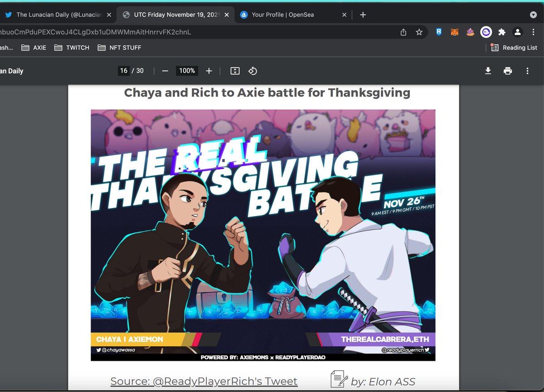Open a new browser tab
Image resolution: width=544 pixels, height=392 pixels.
[363, 15]
